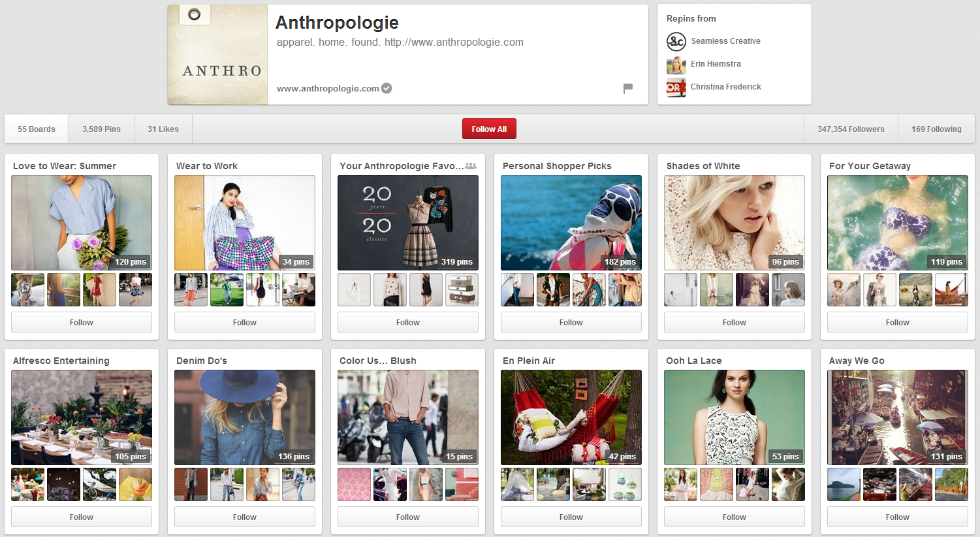Open Christina Frederick's name link
This screenshot has width=980, height=537.
click(x=726, y=87)
